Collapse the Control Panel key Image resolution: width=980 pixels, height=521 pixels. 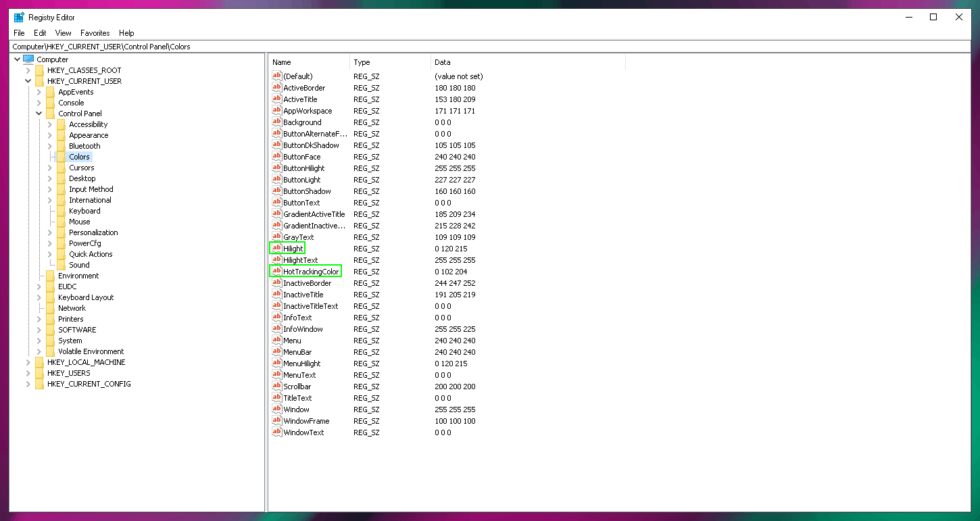pyautogui.click(x=39, y=114)
